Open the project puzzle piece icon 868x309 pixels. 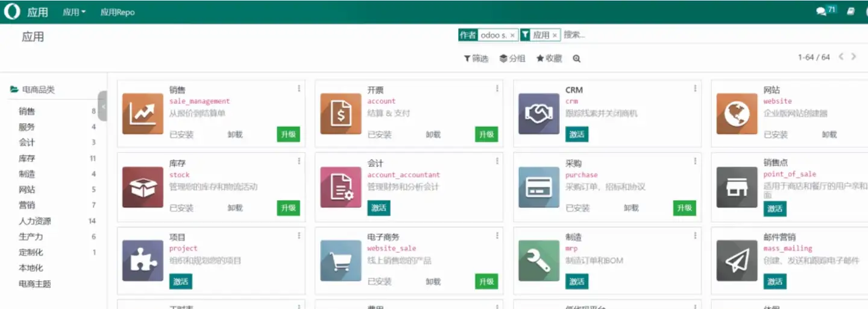point(143,261)
